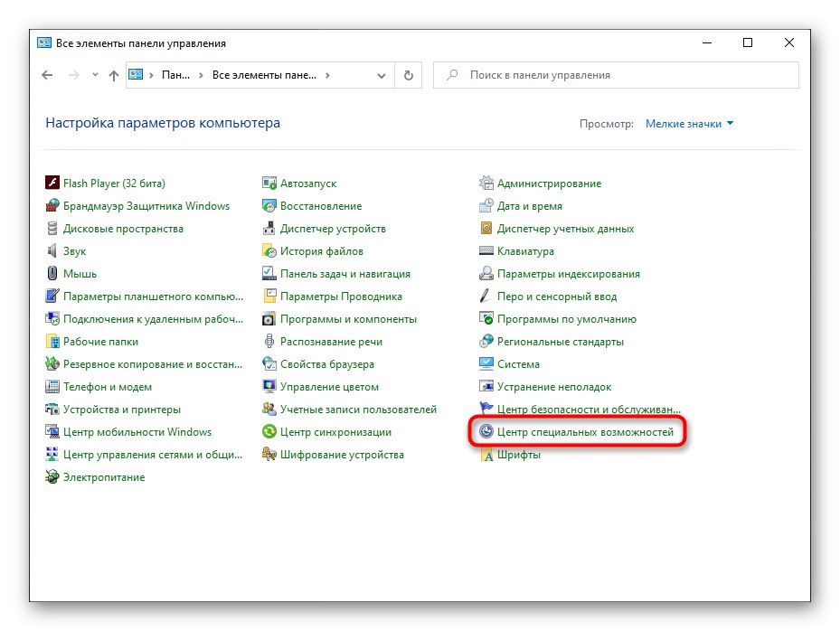Open the Мышь mouse icon

tap(52, 273)
